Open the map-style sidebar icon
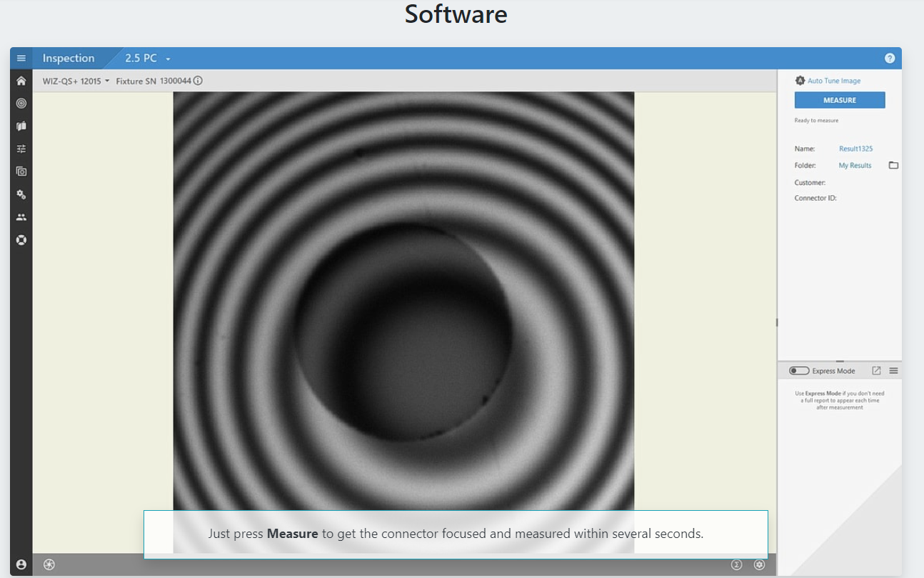Viewport: 924px width, 578px height. [21, 126]
